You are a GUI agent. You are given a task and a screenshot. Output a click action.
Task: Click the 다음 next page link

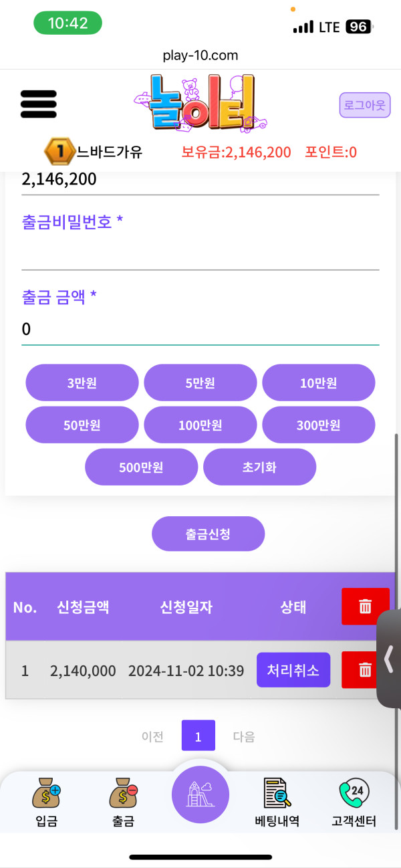tap(244, 736)
